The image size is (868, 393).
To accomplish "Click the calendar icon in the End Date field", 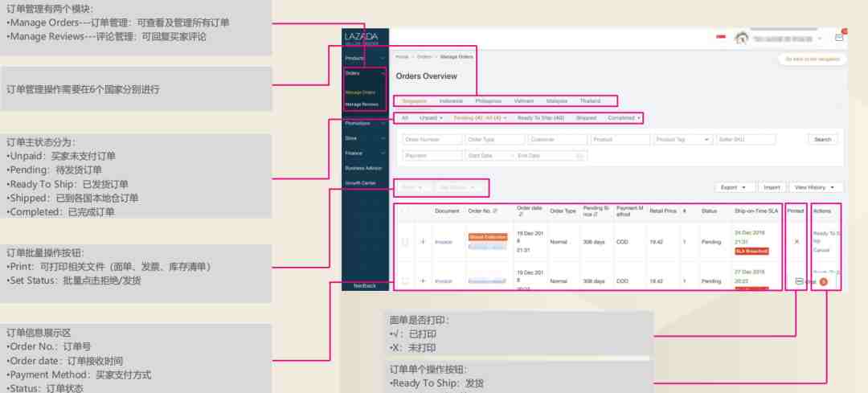I will [579, 156].
